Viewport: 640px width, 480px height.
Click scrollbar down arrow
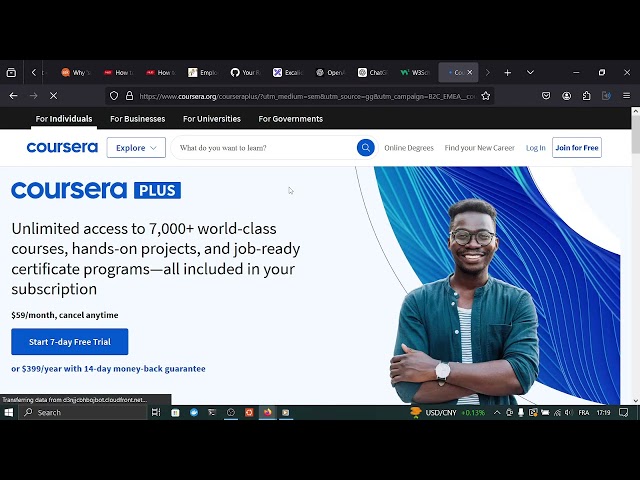[x=636, y=400]
